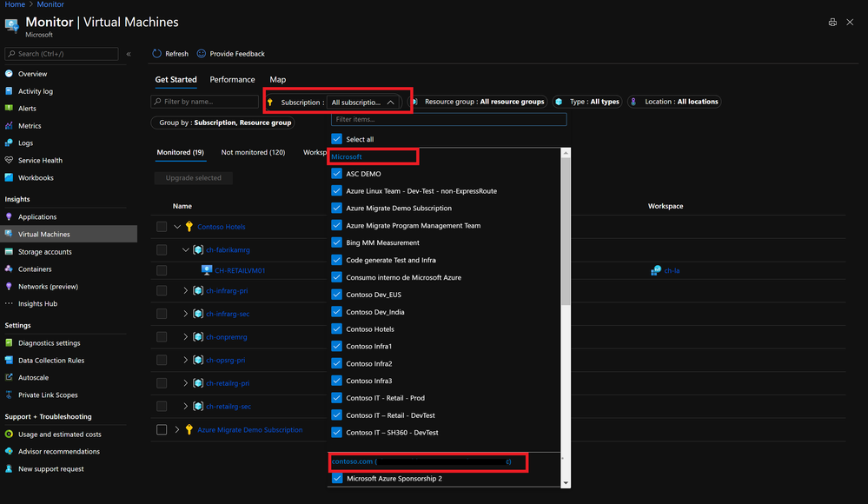Open Overview from the sidebar
868x504 pixels.
(33, 74)
